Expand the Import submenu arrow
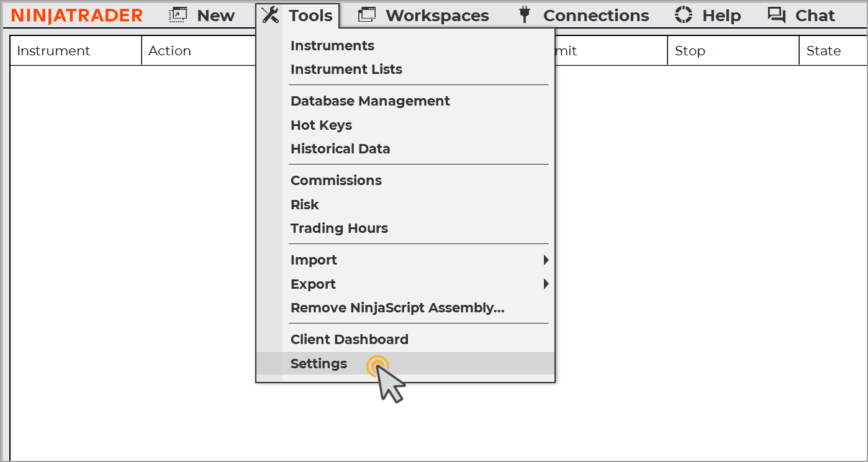 click(x=546, y=260)
